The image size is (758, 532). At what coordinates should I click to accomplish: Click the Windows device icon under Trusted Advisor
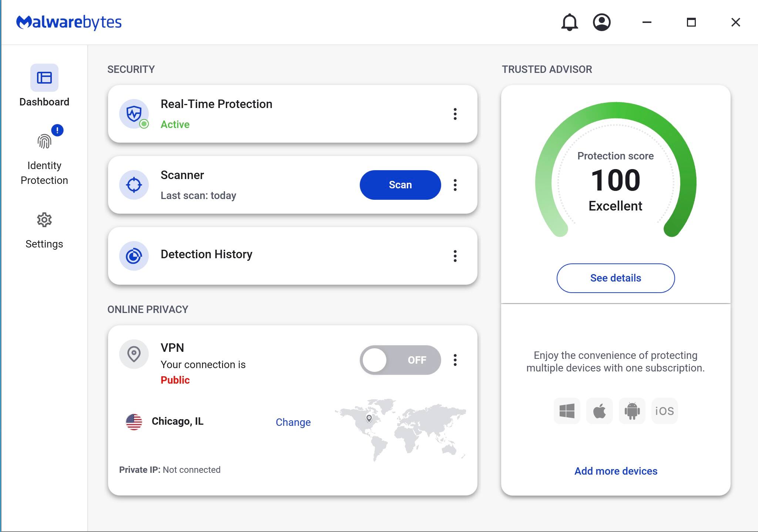tap(567, 411)
